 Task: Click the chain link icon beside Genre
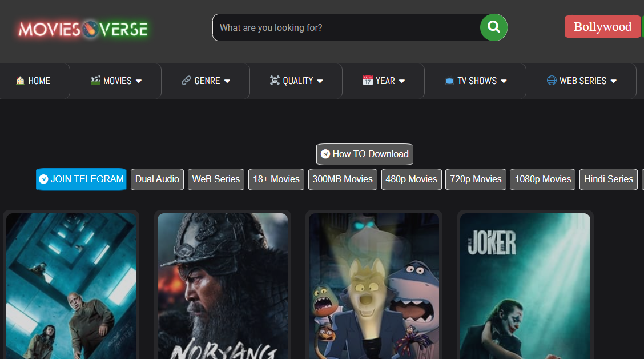point(187,81)
